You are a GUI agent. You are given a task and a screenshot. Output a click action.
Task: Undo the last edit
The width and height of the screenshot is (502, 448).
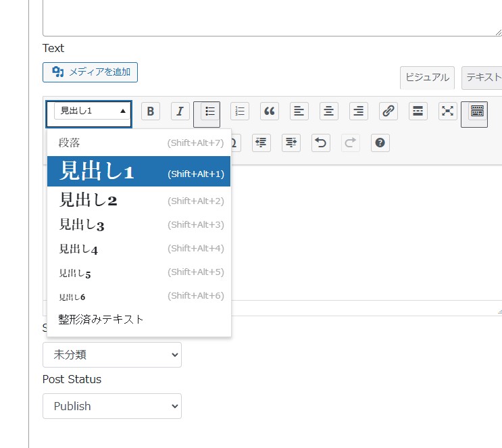tap(321, 143)
